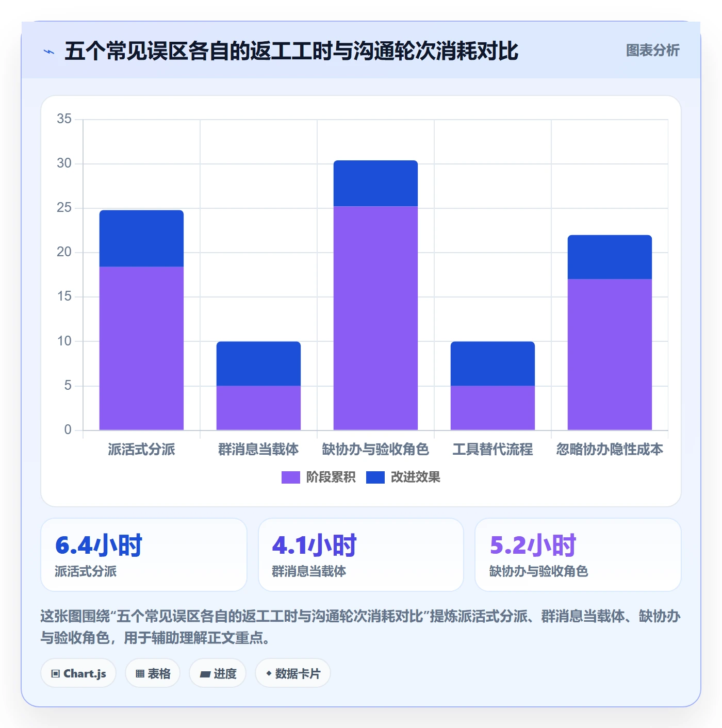Click the 表格 tag chip
Image resolution: width=722 pixels, height=728 pixels.
pos(153,673)
